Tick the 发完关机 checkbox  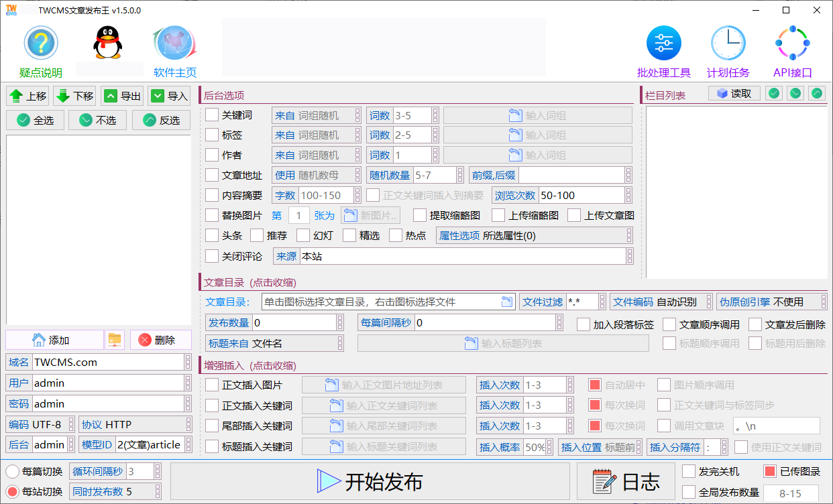tap(689, 471)
